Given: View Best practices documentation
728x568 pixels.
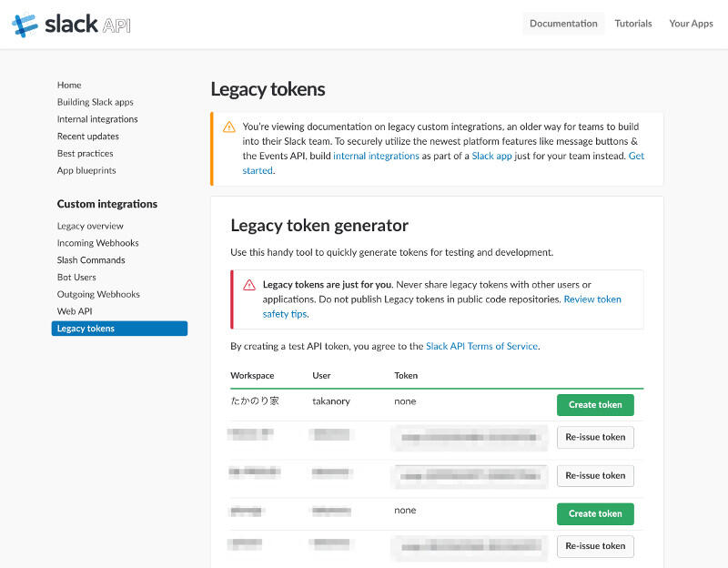Looking at the screenshot, I should tap(86, 153).
